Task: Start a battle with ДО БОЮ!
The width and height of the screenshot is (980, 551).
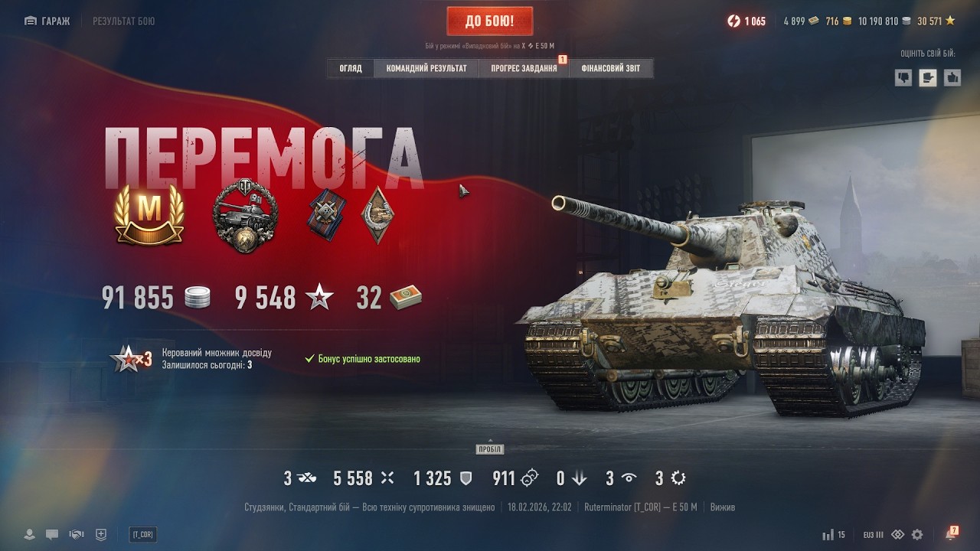Action: pos(490,21)
